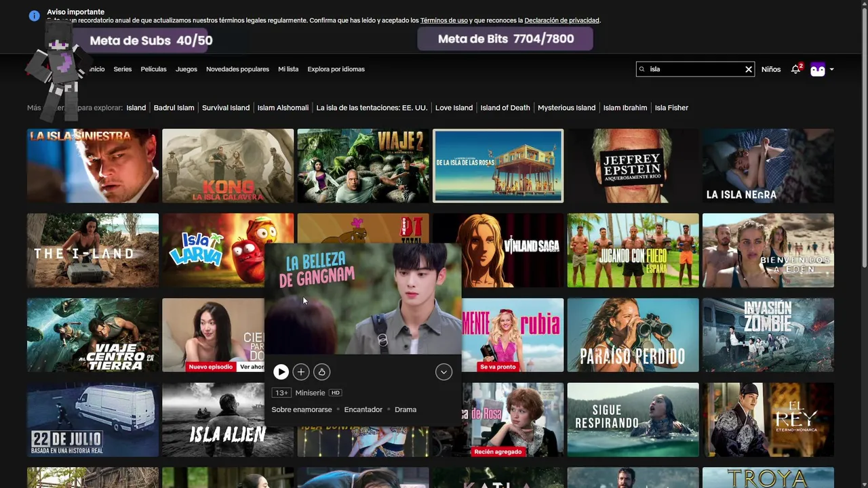Image resolution: width=868 pixels, height=488 pixels.
Task: Open Sigue Respirando thumbnail
Action: (633, 420)
